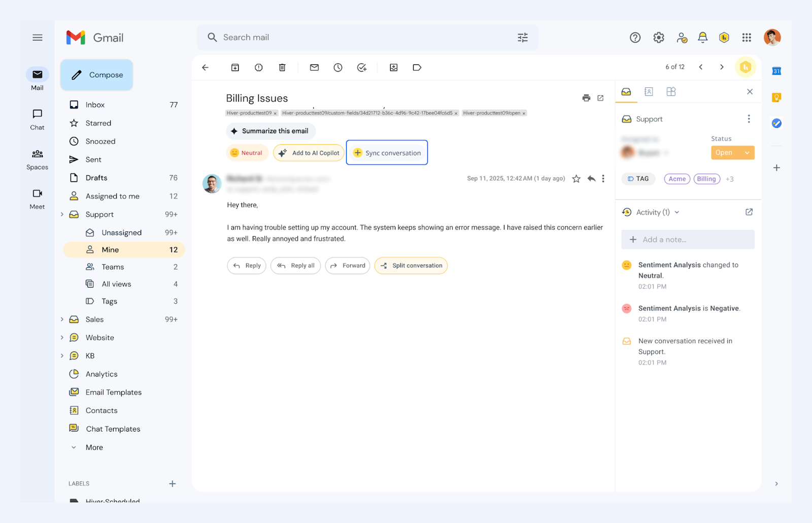Screen dimensions: 812x523
Task: Delete the email with the trash icon
Action: coord(282,68)
